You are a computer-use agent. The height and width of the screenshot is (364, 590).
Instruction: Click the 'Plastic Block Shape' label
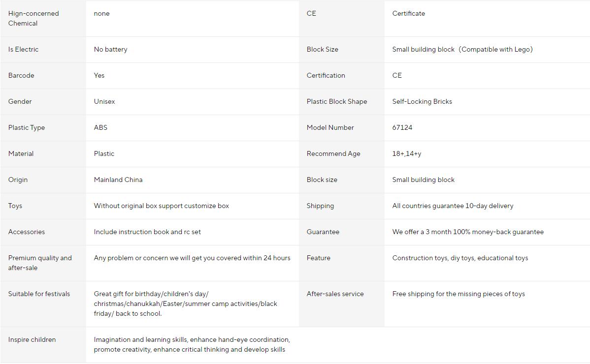pos(336,101)
